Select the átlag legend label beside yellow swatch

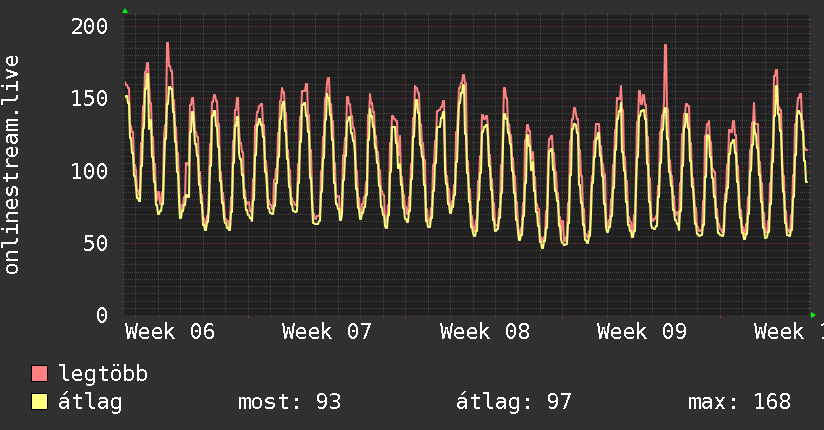point(90,402)
